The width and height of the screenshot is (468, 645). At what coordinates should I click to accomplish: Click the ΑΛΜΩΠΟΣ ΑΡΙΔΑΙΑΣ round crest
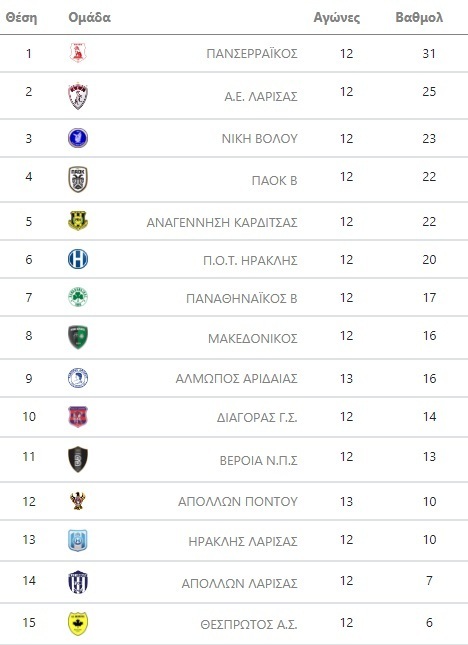78,378
